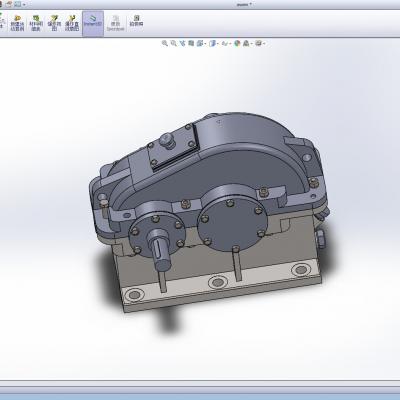Click Take Snapshot ribbon button
Image resolution: width=400 pixels, height=400 pixels.
[136, 21]
